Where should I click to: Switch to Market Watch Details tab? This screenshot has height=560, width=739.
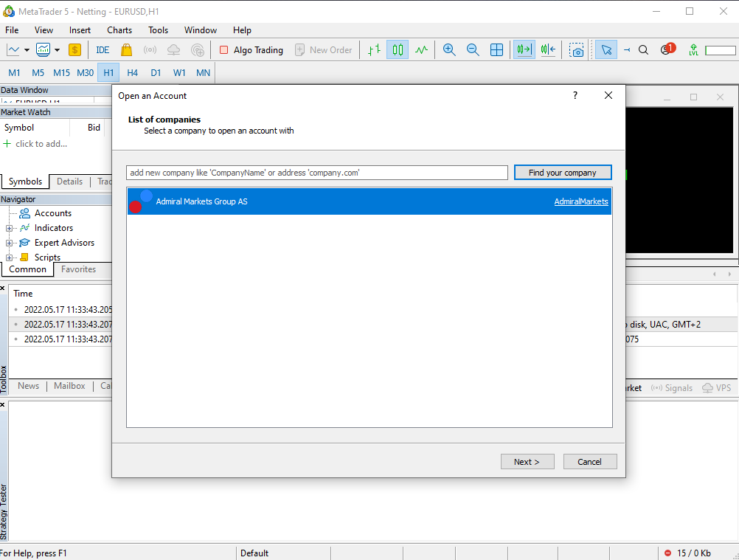tap(69, 182)
